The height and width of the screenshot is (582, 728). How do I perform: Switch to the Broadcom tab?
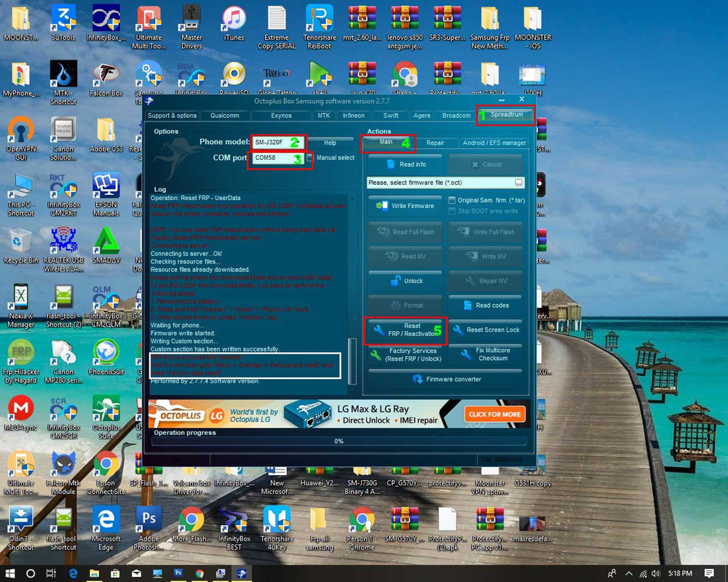tap(456, 116)
